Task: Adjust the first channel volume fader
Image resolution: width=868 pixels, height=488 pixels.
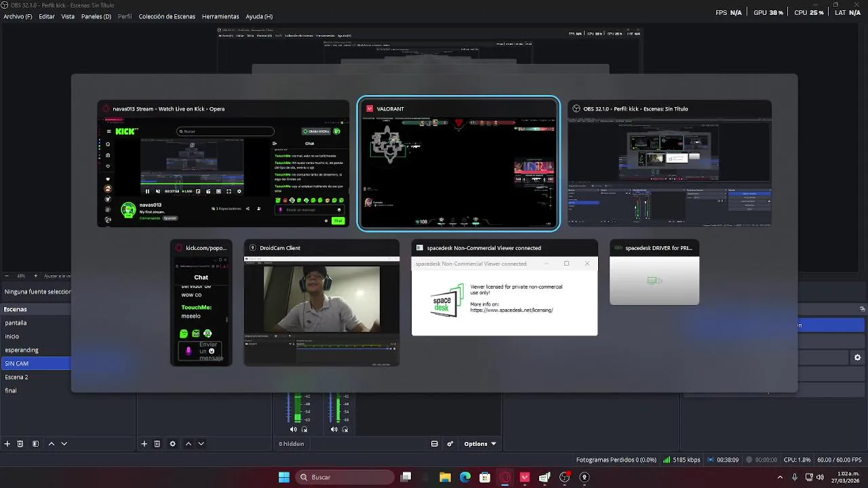Action: click(288, 407)
